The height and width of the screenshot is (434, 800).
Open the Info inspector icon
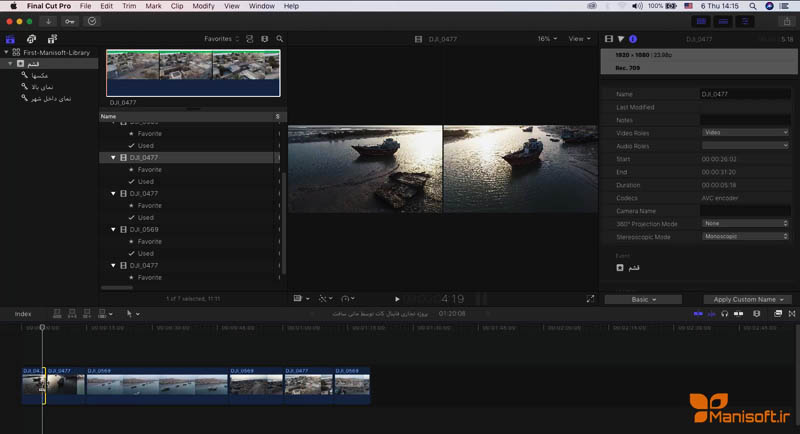click(633, 39)
